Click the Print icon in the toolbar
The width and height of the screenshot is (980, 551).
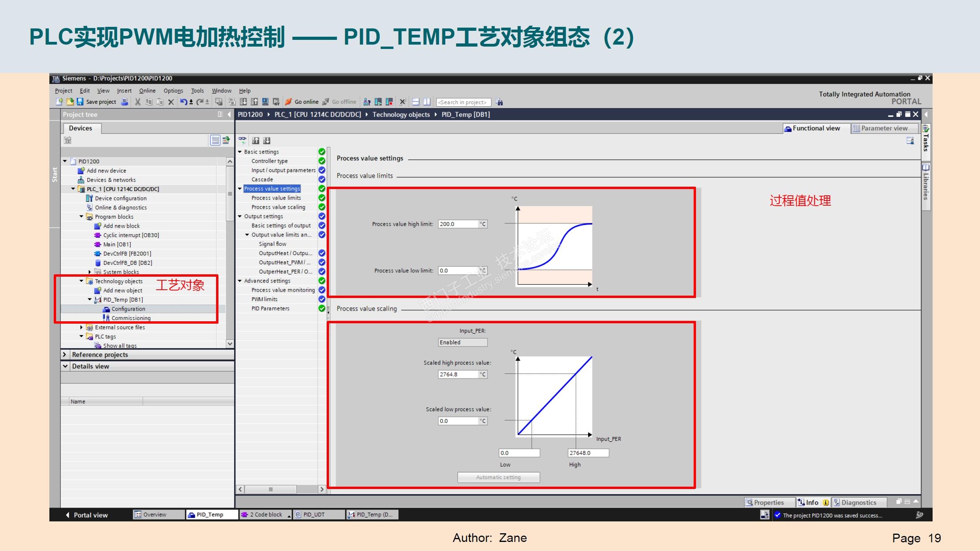tap(124, 102)
